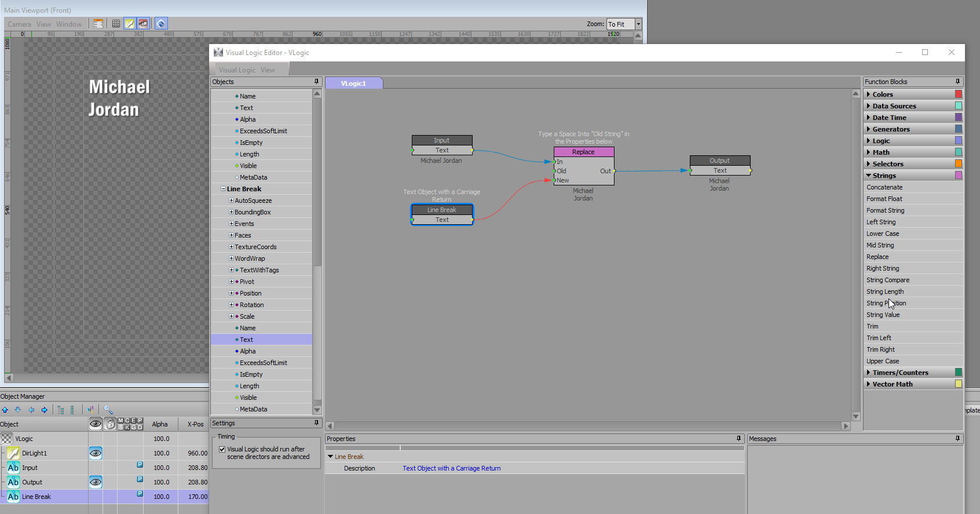
Task: Click the orange Selectors category swatch
Action: tap(958, 163)
